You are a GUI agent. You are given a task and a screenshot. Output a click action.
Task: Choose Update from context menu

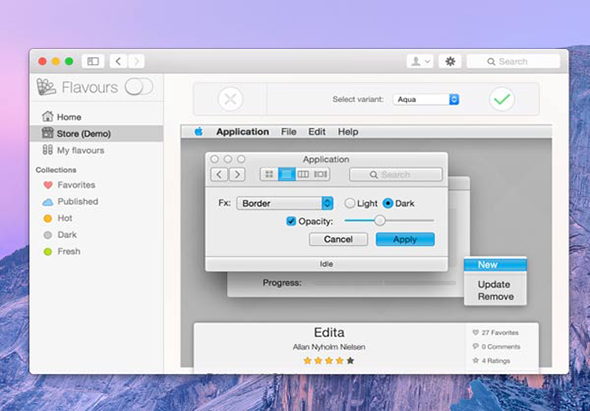click(495, 285)
